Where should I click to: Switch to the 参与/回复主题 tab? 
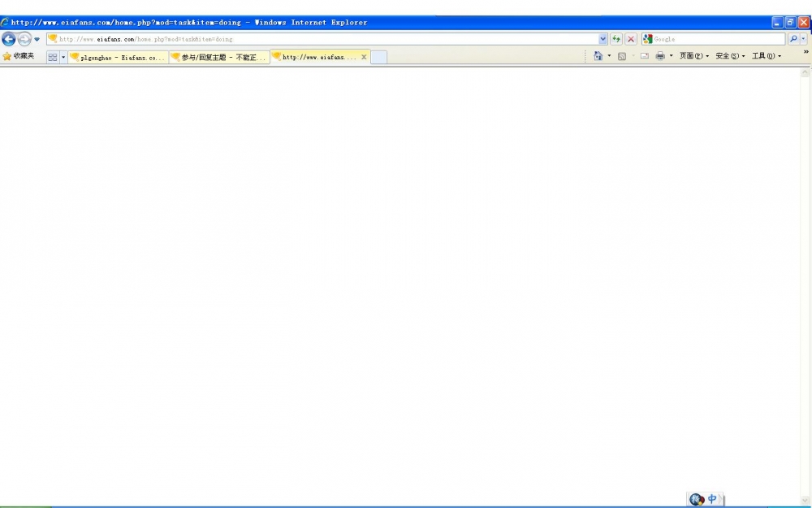point(219,58)
